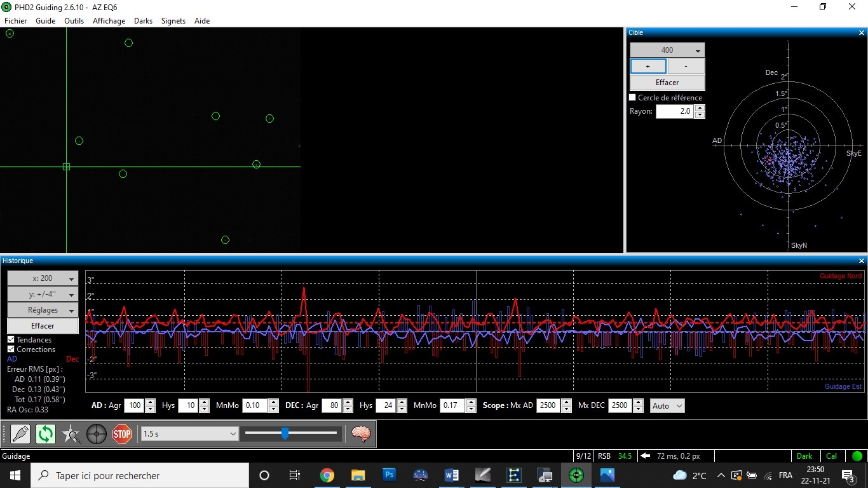Screen dimensions: 868x488
Task: Click the auto-select guide star icon
Action: pyautogui.click(x=71, y=434)
